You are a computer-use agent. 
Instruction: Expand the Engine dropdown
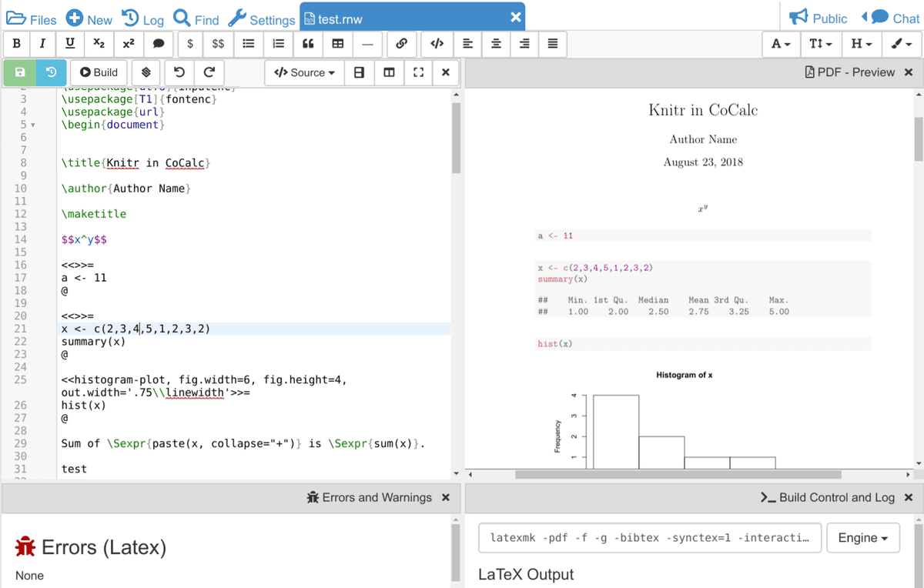tap(862, 538)
